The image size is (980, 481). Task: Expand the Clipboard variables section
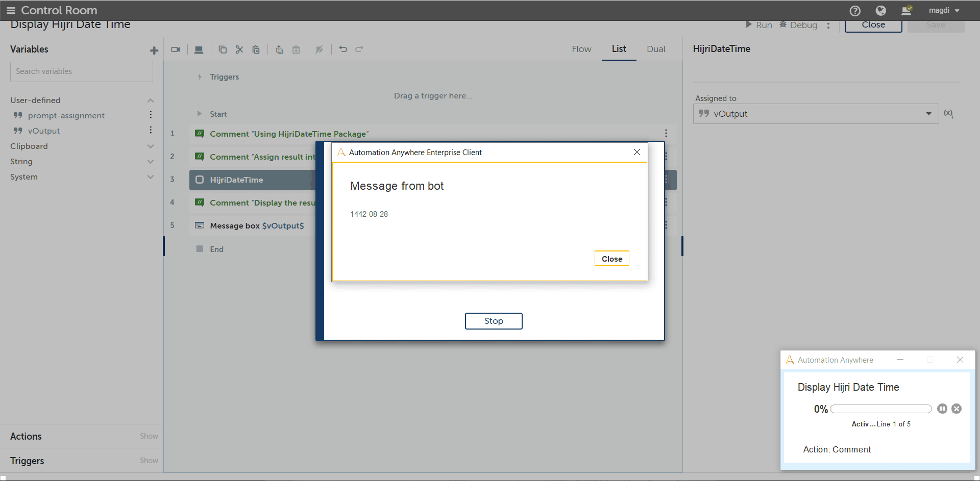(x=151, y=146)
